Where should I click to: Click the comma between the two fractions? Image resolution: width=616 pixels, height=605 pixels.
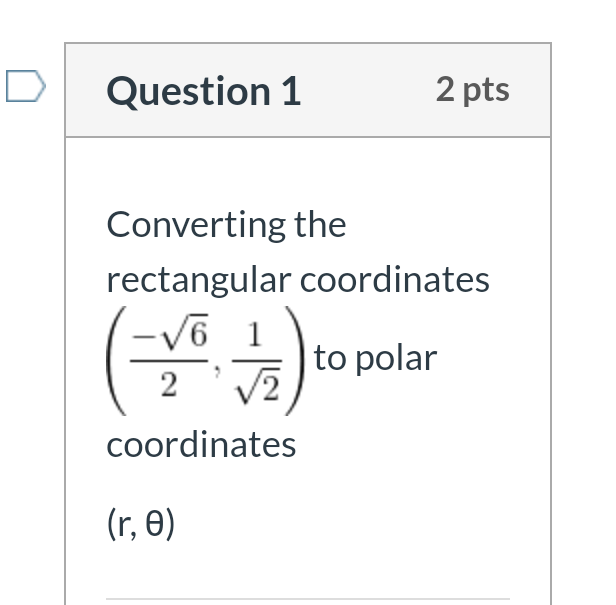[217, 370]
